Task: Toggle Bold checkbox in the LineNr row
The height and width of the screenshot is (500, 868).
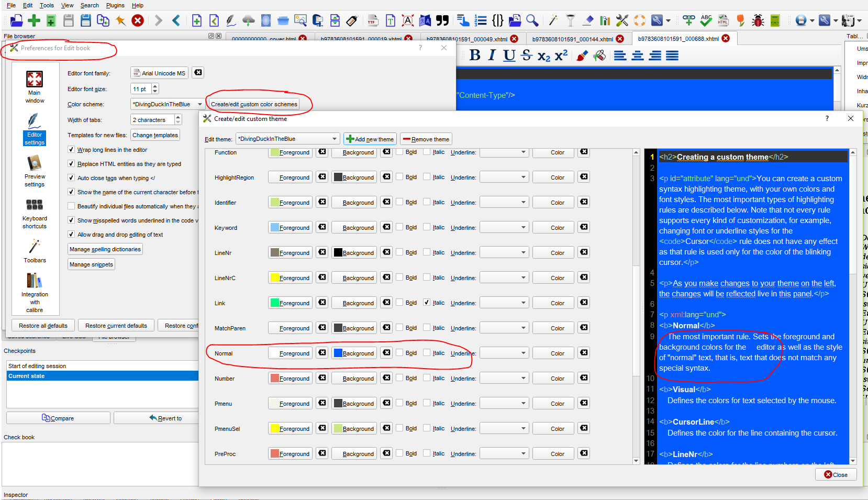Action: click(x=399, y=252)
